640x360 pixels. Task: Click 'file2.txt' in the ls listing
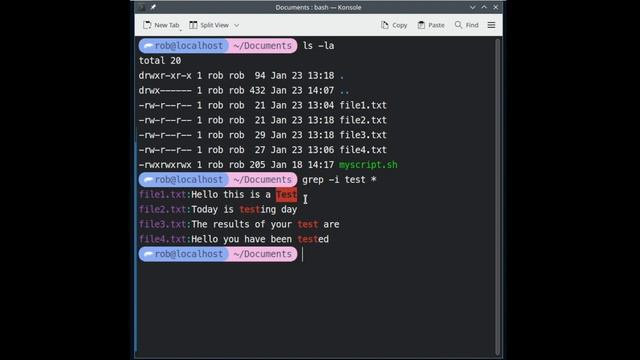363,120
